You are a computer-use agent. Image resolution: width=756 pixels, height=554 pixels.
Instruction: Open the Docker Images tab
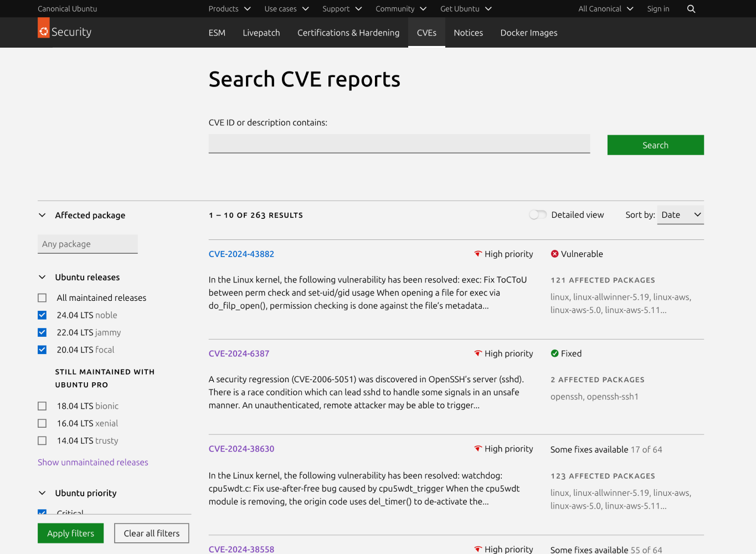(529, 33)
